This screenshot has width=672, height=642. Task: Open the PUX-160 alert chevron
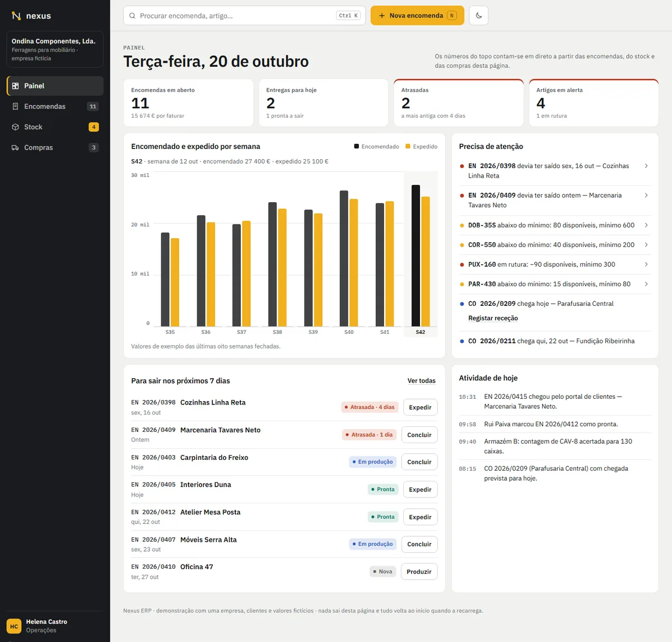click(646, 264)
